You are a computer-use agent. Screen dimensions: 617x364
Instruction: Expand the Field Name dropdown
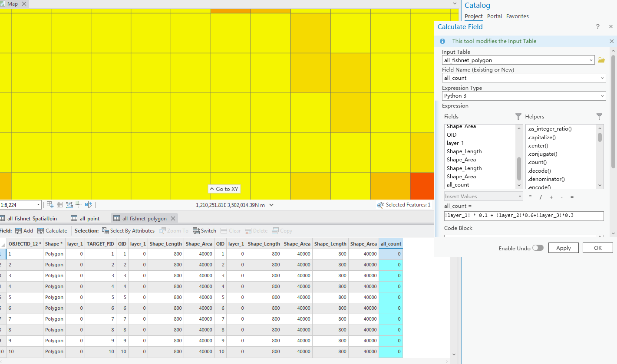602,78
